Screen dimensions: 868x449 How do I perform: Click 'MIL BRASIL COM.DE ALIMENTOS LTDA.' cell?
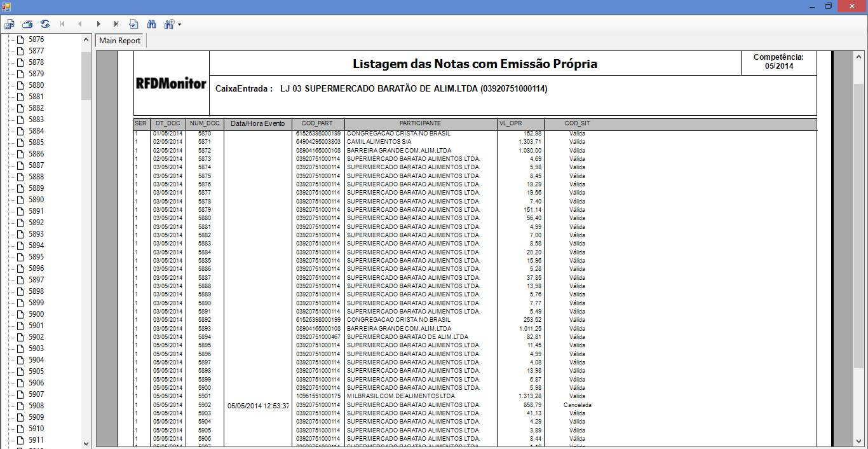[x=401, y=396]
